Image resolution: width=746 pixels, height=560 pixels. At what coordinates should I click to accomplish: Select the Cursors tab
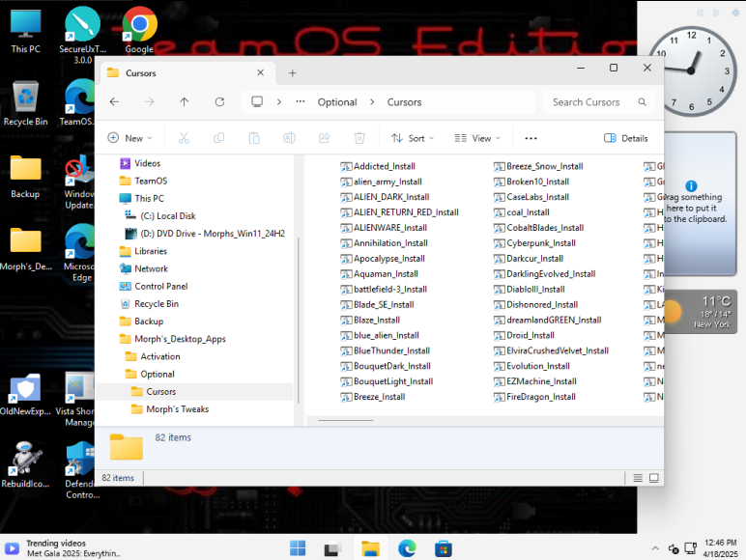click(186, 73)
